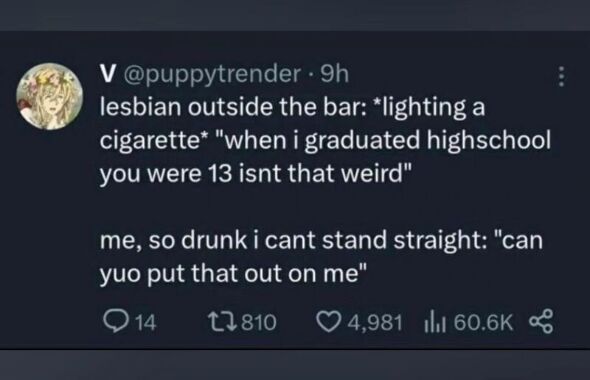Click the 9h timestamp
590x380 pixels.
pos(334,74)
